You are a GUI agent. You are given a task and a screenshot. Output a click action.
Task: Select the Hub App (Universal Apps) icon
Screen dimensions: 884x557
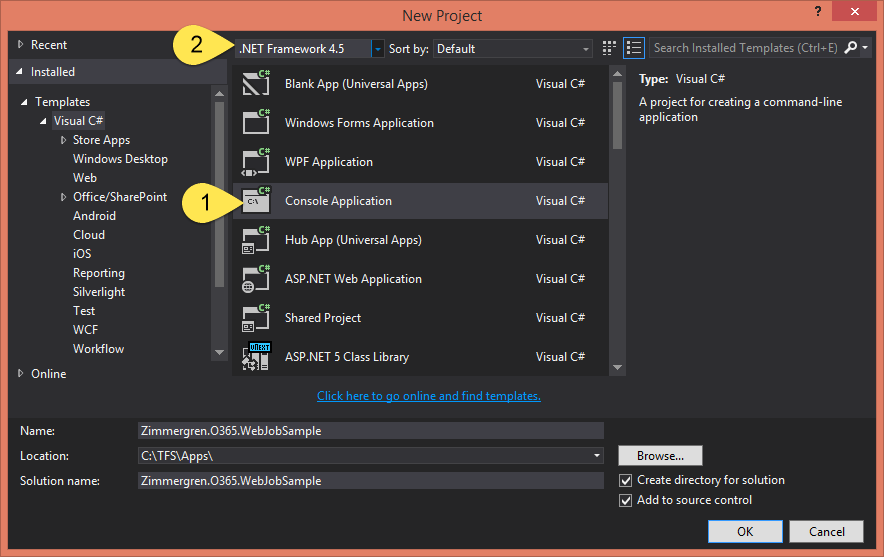(x=257, y=240)
